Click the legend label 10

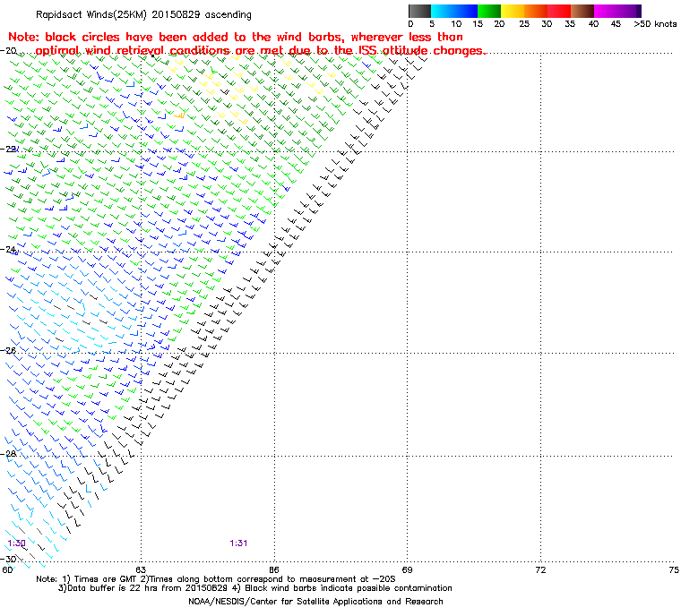[455, 24]
